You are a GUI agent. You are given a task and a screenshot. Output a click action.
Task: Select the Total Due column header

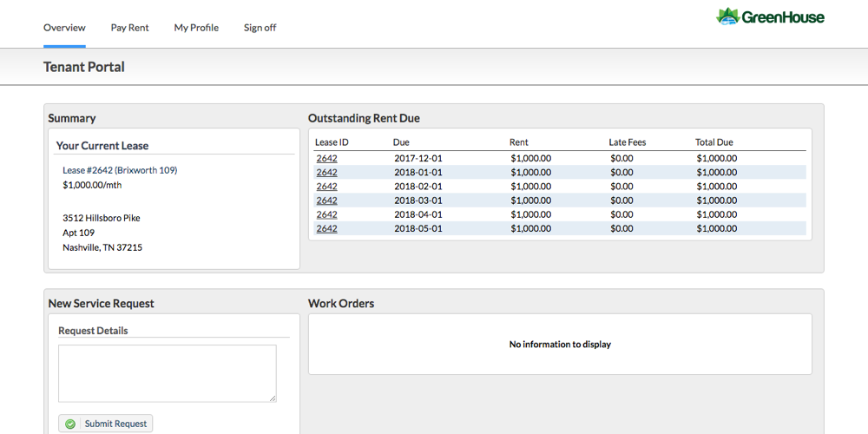713,142
